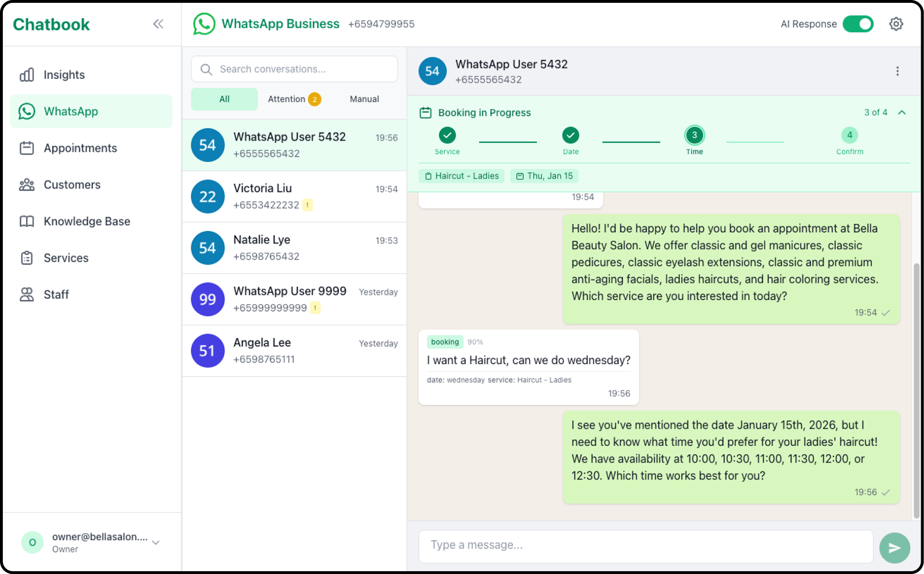The width and height of the screenshot is (924, 574).
Task: Expand the owner account menu
Action: [155, 542]
